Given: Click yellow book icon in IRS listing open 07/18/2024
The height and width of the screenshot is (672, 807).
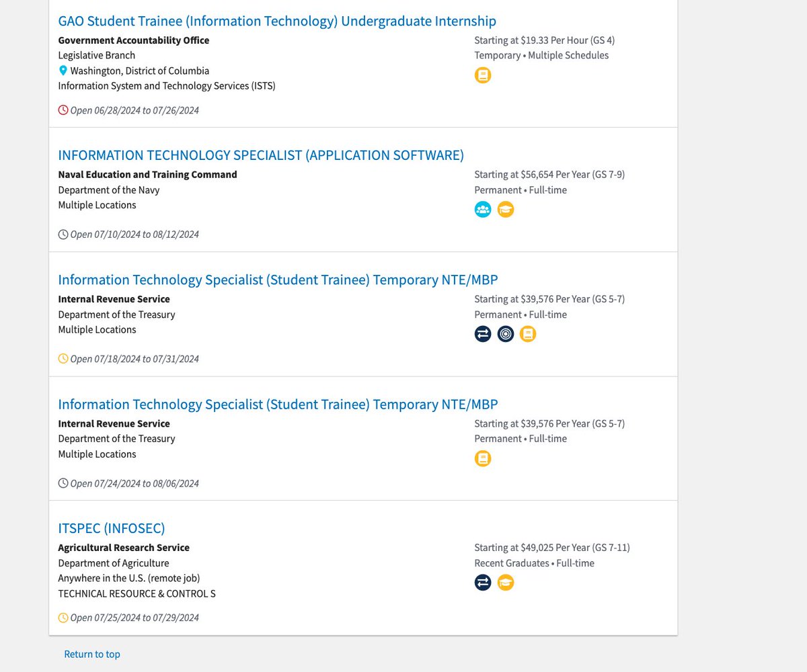Looking at the screenshot, I should [528, 334].
